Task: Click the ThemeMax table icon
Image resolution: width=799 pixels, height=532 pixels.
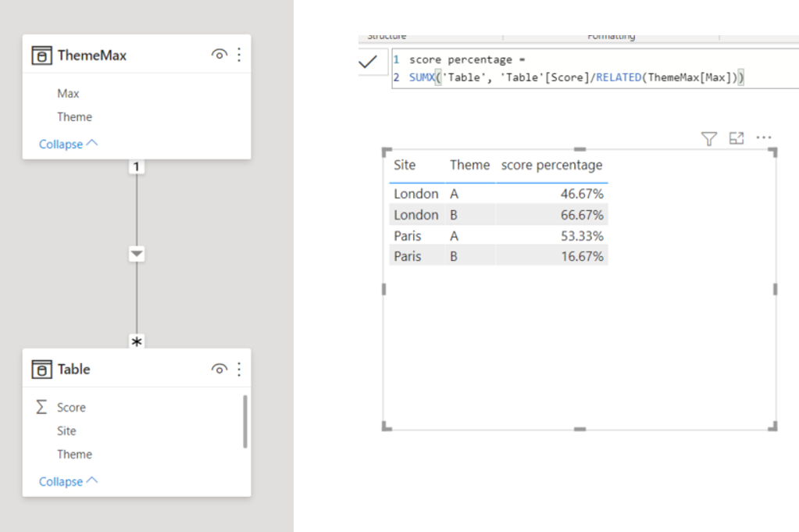Action: [41, 55]
